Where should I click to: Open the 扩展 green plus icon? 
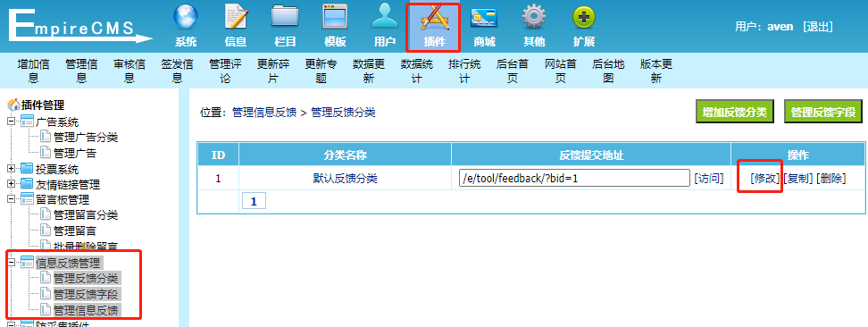point(584,17)
